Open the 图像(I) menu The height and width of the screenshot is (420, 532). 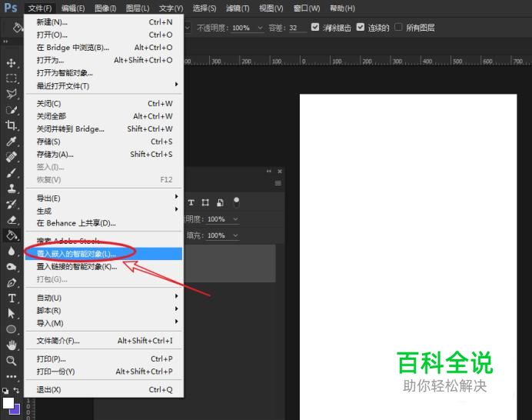105,8
